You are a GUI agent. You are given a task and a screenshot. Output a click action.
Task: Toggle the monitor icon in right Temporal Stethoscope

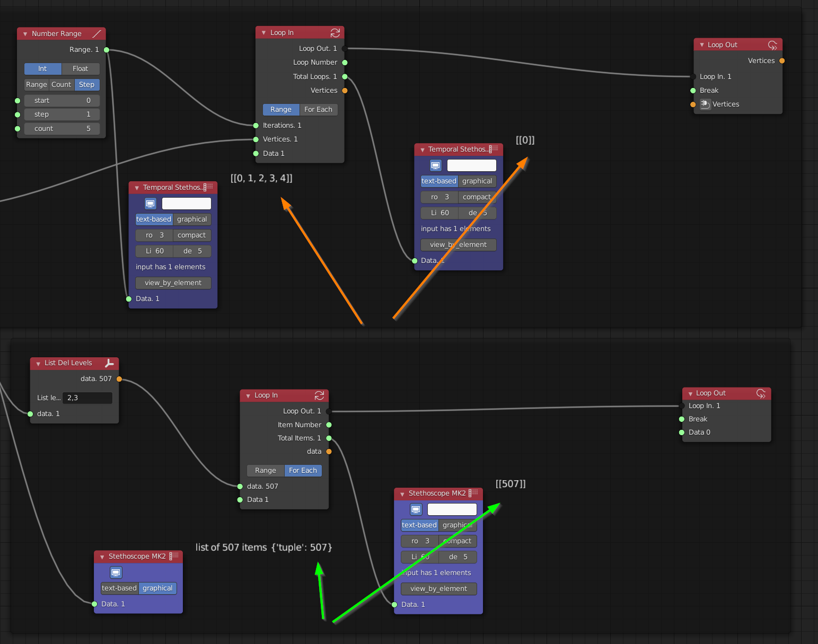436,165
